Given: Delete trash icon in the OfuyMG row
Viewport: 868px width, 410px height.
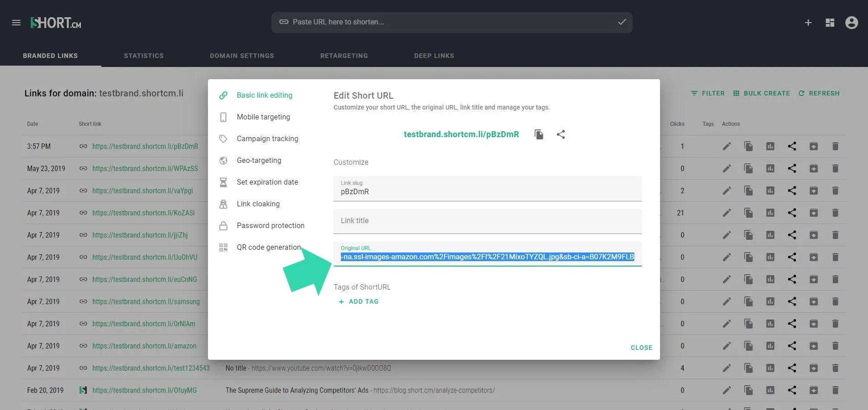Looking at the screenshot, I should pos(835,390).
